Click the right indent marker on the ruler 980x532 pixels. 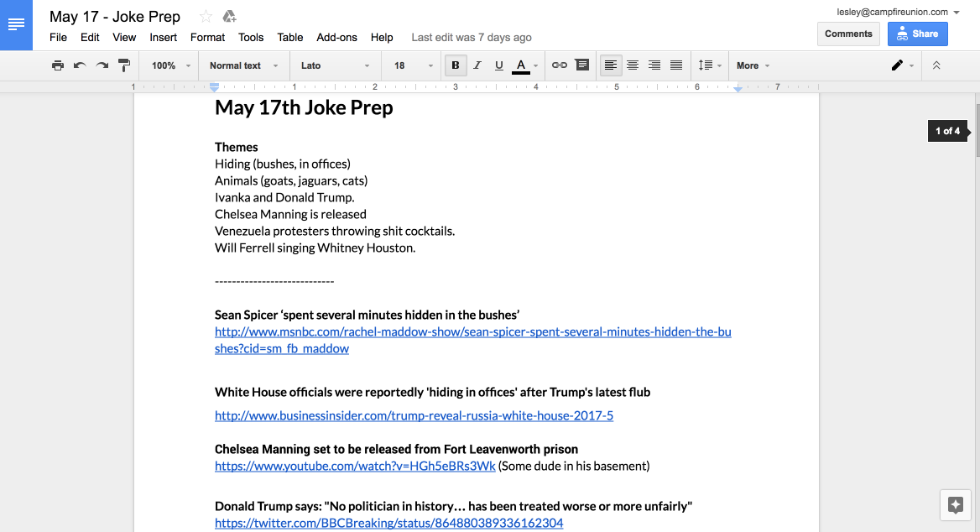pos(738,89)
